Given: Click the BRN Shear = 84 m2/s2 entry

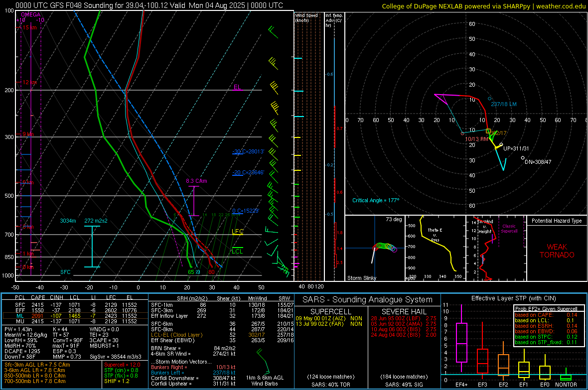Looking at the screenshot, I should [x=193, y=348].
